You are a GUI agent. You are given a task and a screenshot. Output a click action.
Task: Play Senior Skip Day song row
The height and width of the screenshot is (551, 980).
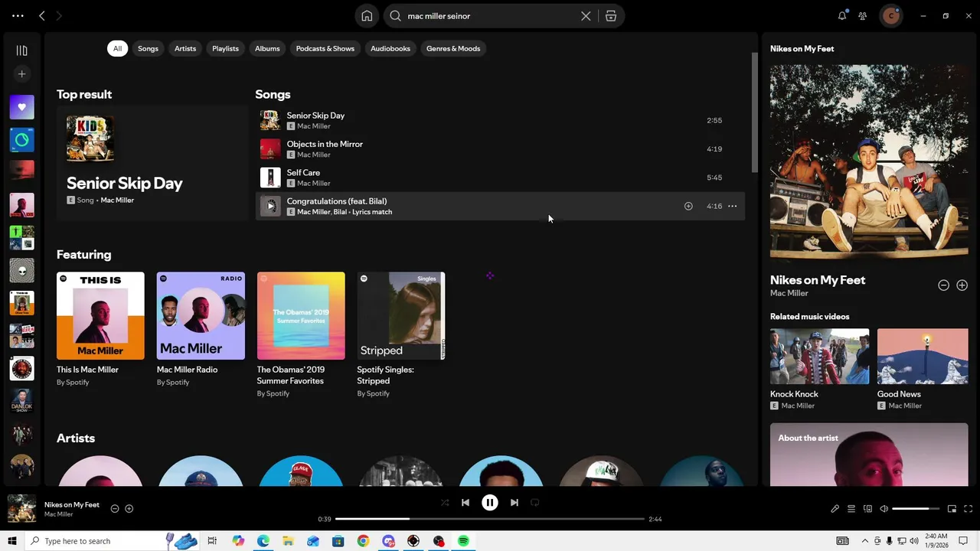500,120
